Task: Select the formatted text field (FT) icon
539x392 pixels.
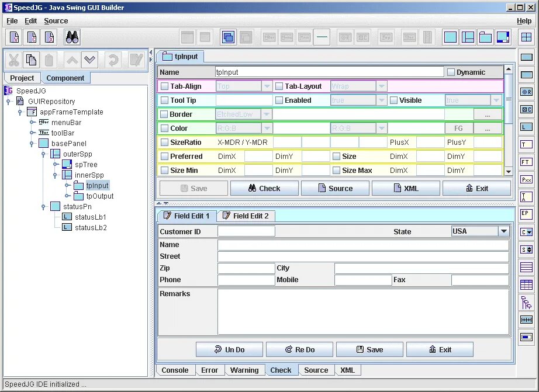Action: [x=526, y=162]
